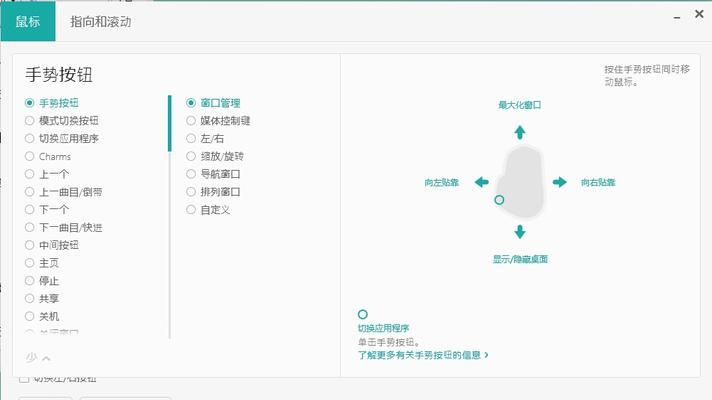This screenshot has width=712, height=400.
Task: Click the left arrow gesture icon
Action: pyautogui.click(x=482, y=182)
